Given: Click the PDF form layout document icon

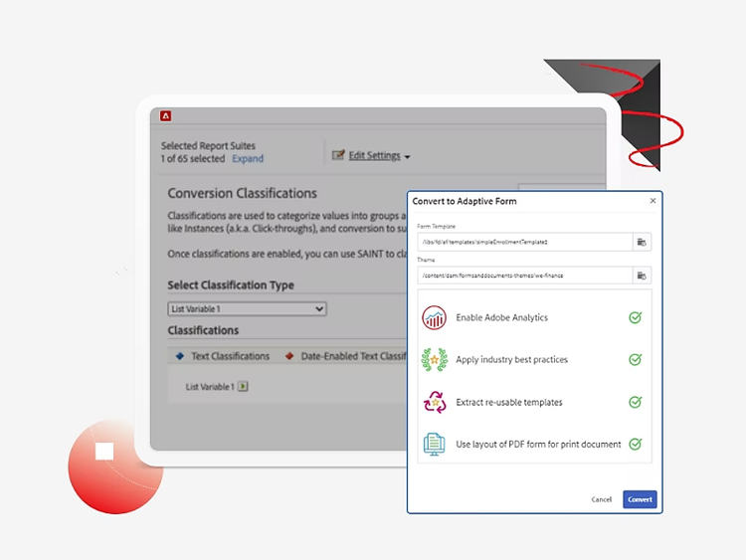Looking at the screenshot, I should point(434,445).
